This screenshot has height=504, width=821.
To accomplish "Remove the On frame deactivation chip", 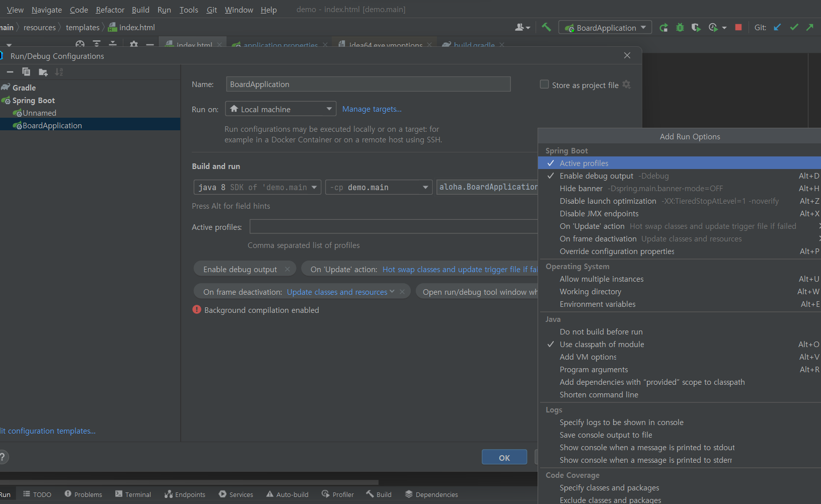I will pos(402,292).
